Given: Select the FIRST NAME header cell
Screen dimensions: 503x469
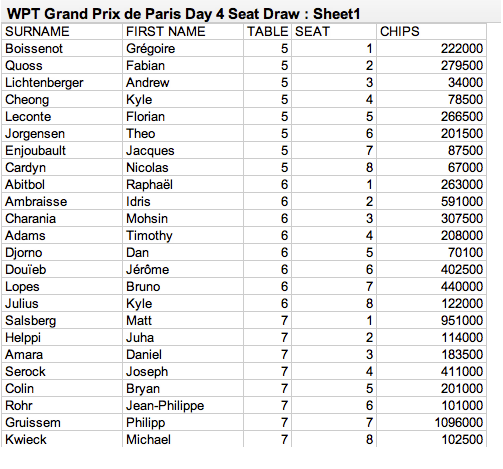Looking at the screenshot, I should point(183,32).
